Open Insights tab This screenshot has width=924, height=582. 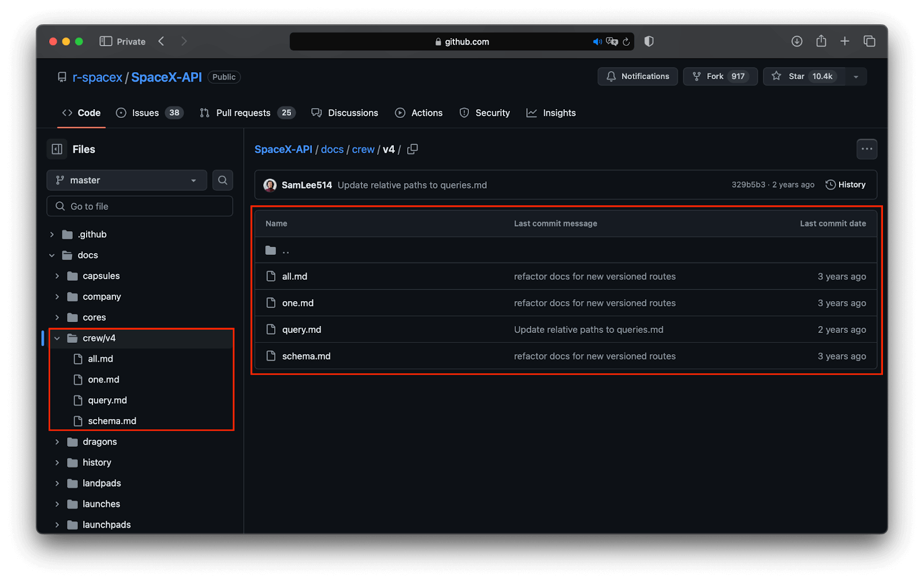click(x=551, y=113)
